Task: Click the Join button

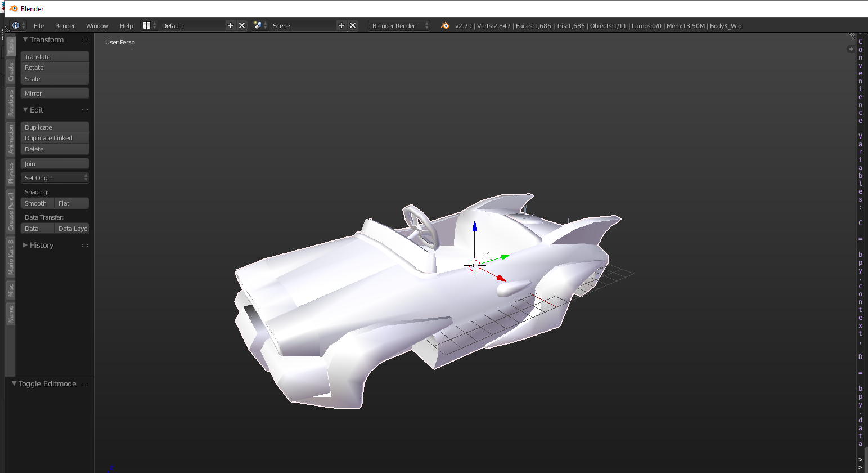Action: pyautogui.click(x=55, y=163)
